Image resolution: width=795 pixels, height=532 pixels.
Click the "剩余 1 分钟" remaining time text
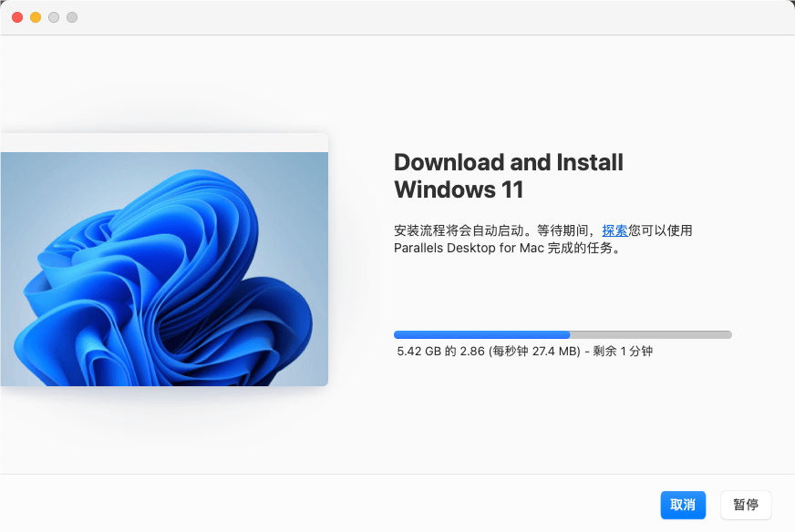(625, 352)
